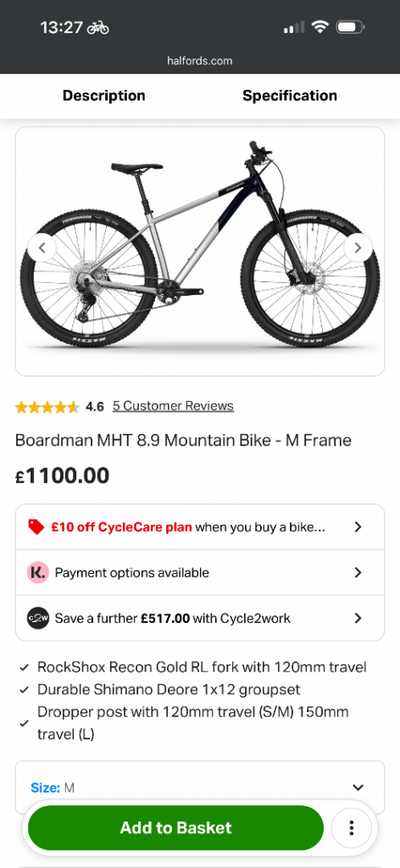Tap the Wi-Fi status icon
The image size is (400, 868).
coord(319,26)
